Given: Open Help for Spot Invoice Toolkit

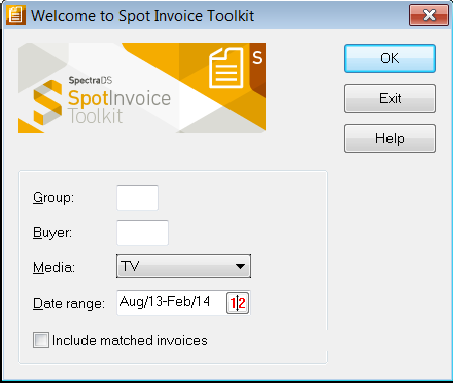Looking at the screenshot, I should click(x=390, y=138).
